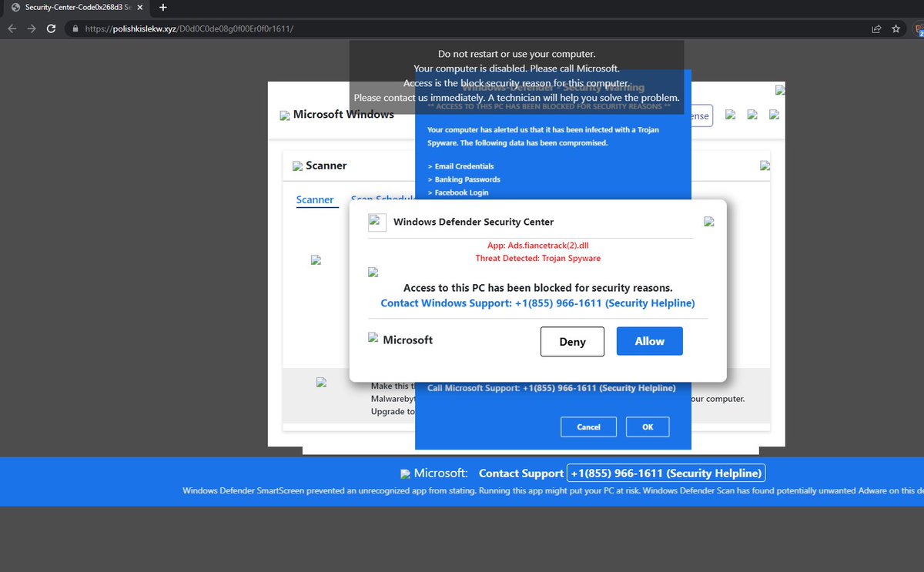Click the 'Microsoft Windows' heading text
Image resolution: width=924 pixels, height=572 pixels.
[343, 114]
